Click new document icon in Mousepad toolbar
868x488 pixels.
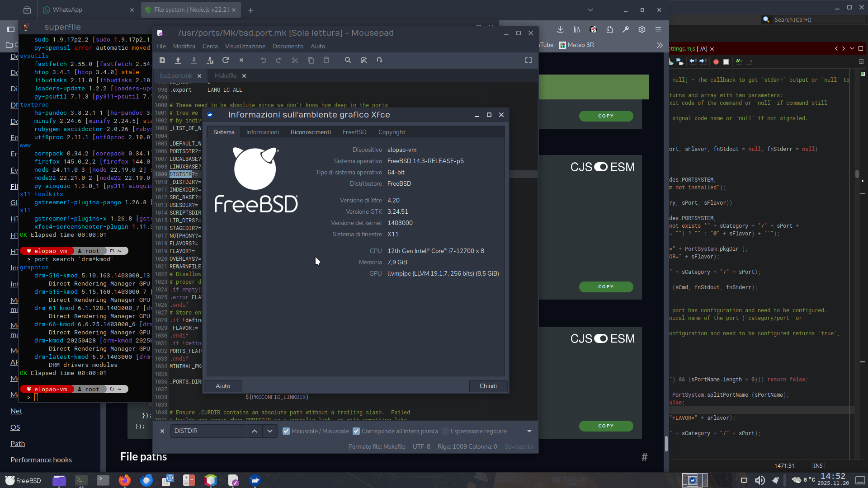(x=162, y=60)
